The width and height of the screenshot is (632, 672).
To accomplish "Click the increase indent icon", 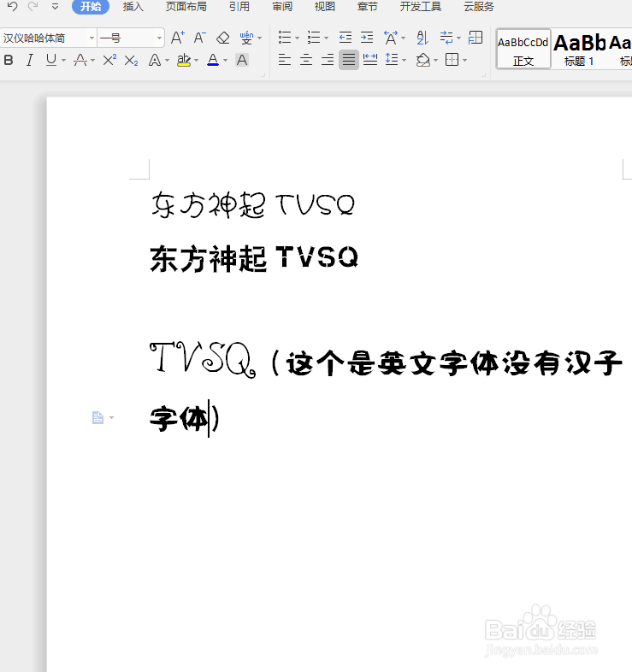I will coord(367,38).
